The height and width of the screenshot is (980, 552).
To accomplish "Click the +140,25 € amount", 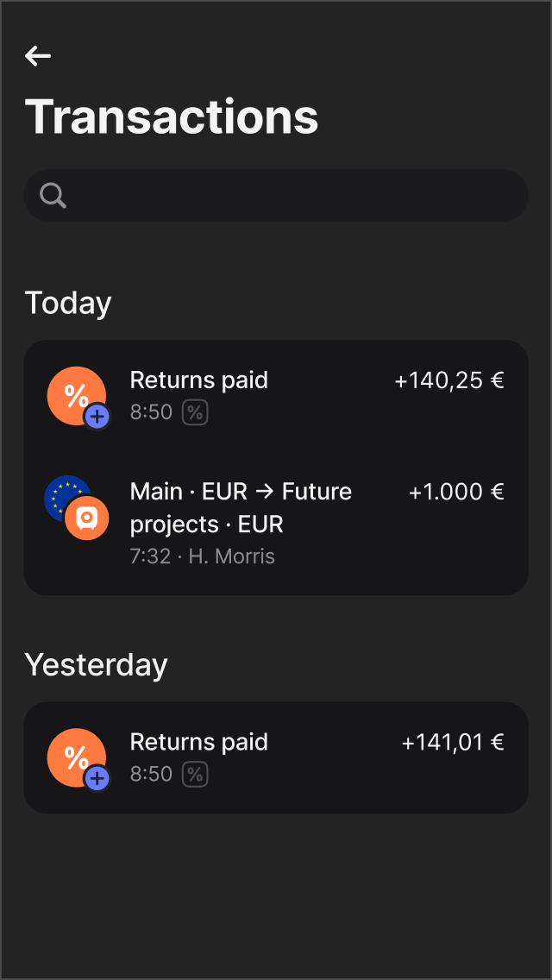I will [x=448, y=380].
